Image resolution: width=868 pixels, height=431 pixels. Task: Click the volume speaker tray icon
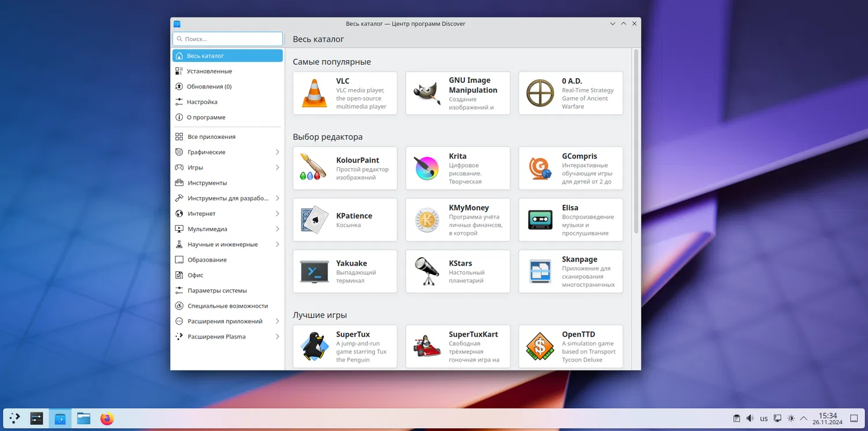[x=750, y=418]
